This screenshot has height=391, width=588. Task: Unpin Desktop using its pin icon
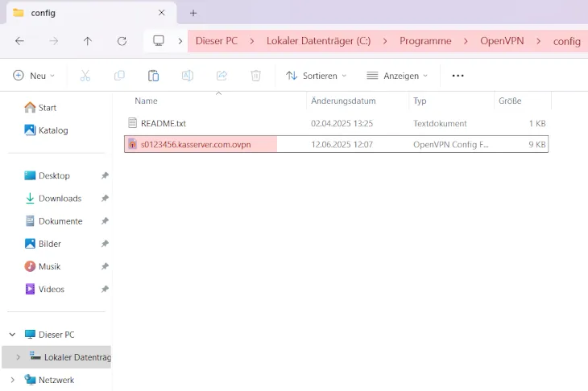point(105,175)
